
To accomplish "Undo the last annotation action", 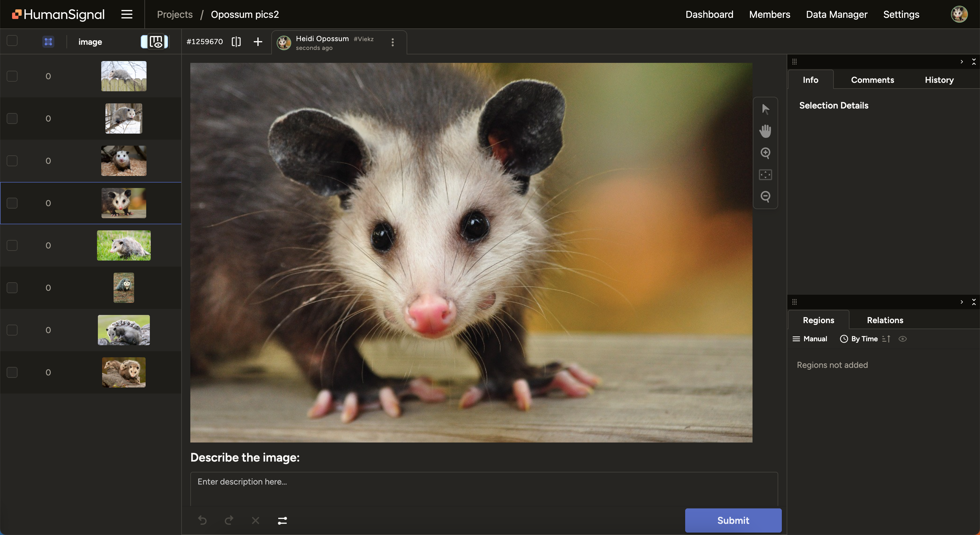I will (x=202, y=520).
